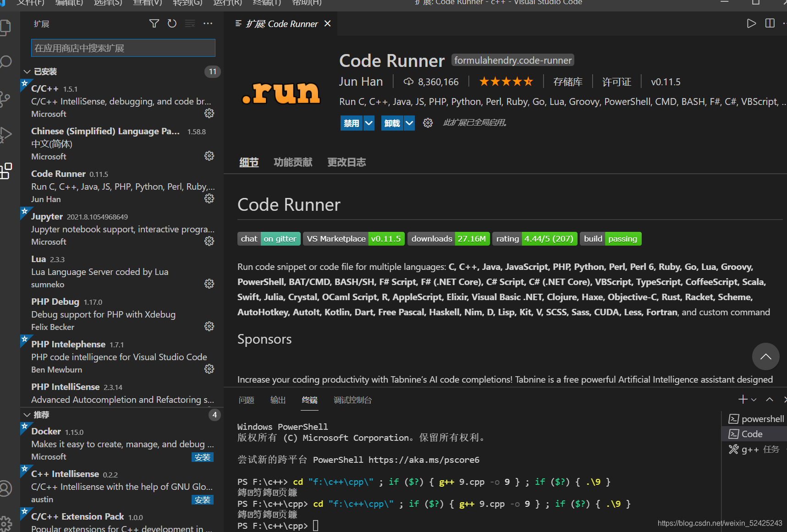
Task: Open gear settings for Code Runner in list
Action: (209, 198)
